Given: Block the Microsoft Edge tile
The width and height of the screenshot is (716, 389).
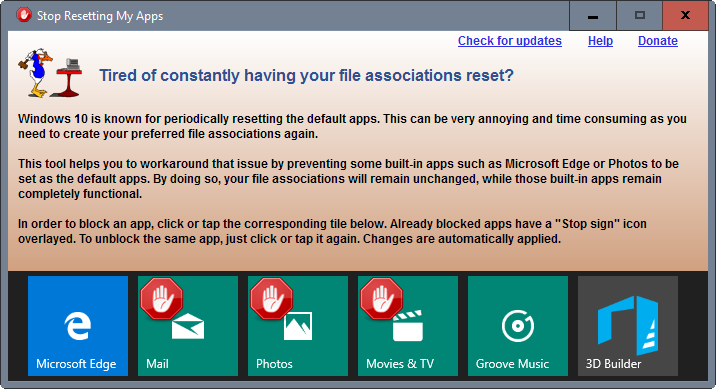Looking at the screenshot, I should 78,326.
